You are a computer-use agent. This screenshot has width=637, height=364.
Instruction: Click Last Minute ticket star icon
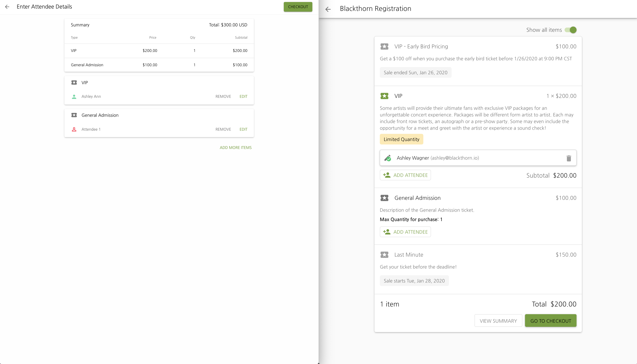[384, 255]
